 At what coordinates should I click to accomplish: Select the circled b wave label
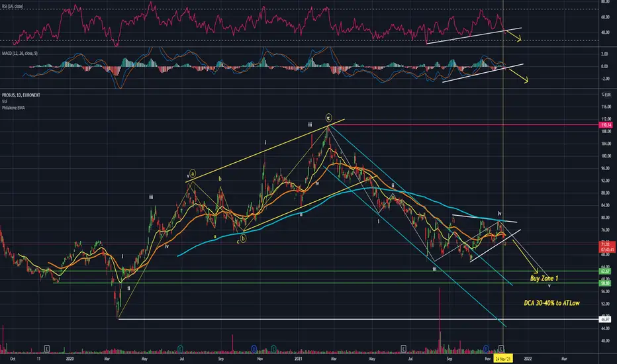(x=243, y=238)
